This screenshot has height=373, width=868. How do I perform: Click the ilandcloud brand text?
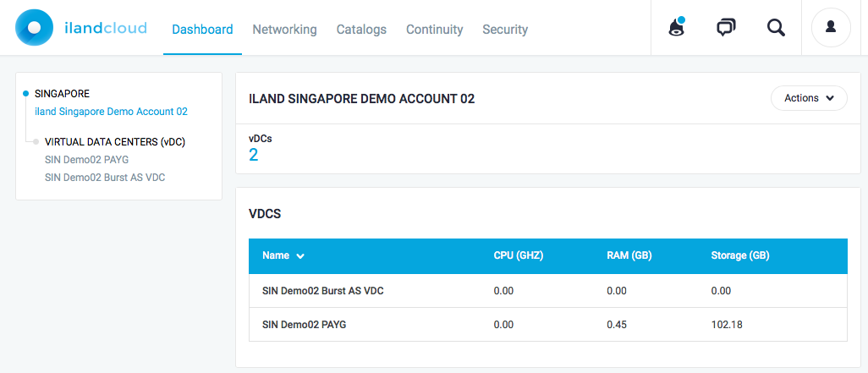tap(105, 28)
